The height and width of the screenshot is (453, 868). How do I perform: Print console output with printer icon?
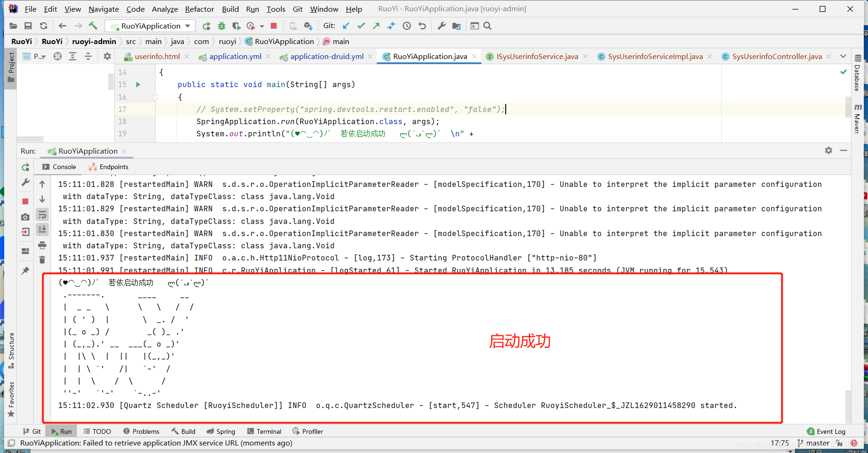point(42,245)
